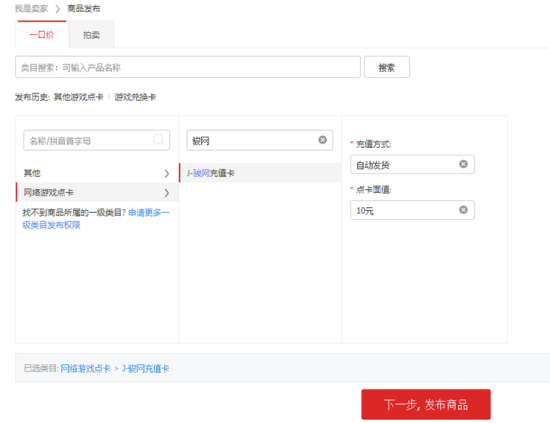550x423 pixels.
Task: Switch to the 一口价 tab
Action: click(42, 34)
